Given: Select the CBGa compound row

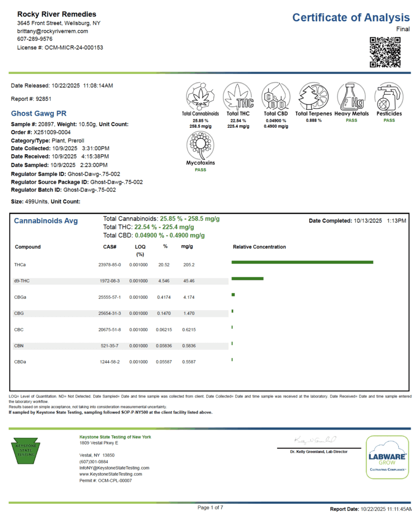Looking at the screenshot, I should (119, 297).
